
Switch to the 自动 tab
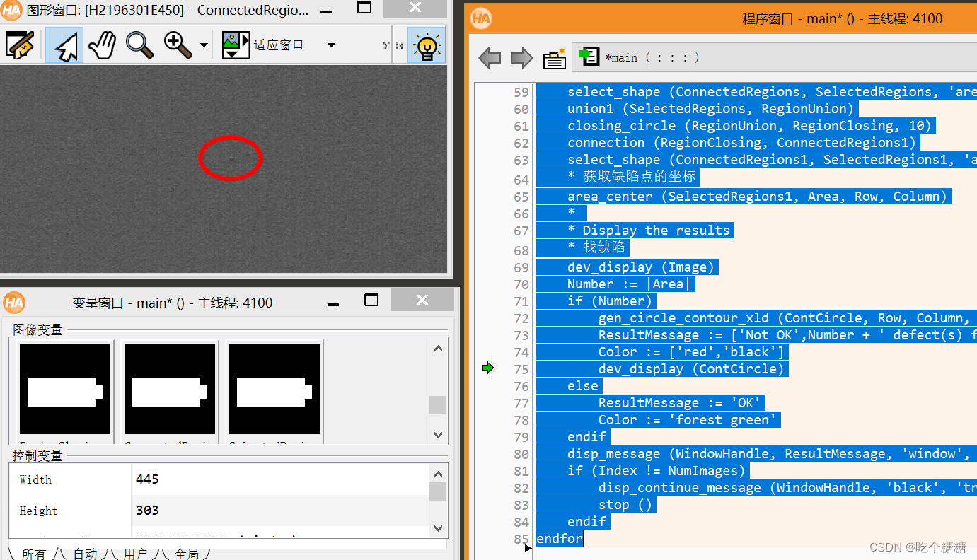point(85,554)
